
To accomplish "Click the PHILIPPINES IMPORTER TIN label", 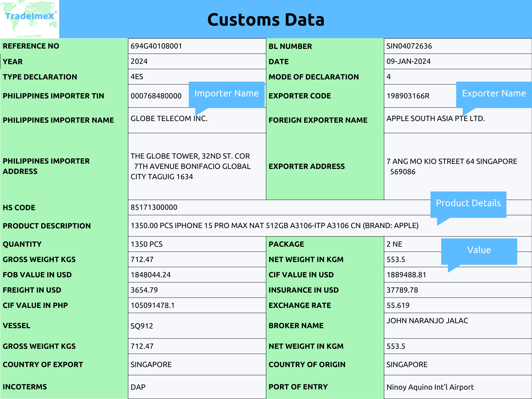I will (x=53, y=96).
